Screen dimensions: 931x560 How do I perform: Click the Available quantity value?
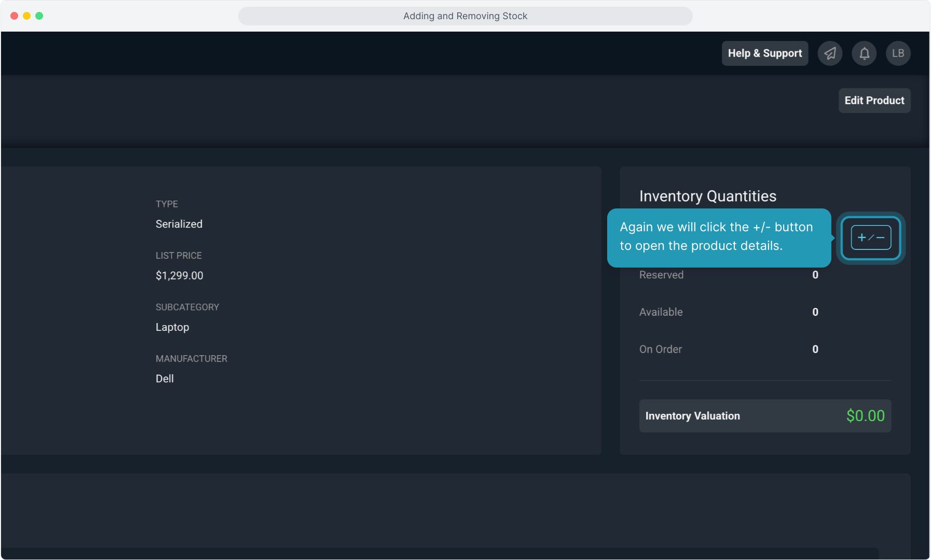[815, 312]
